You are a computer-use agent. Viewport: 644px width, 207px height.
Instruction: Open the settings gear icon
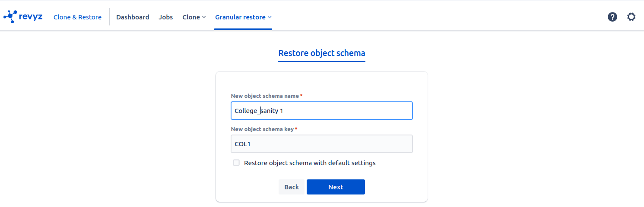pos(631,17)
